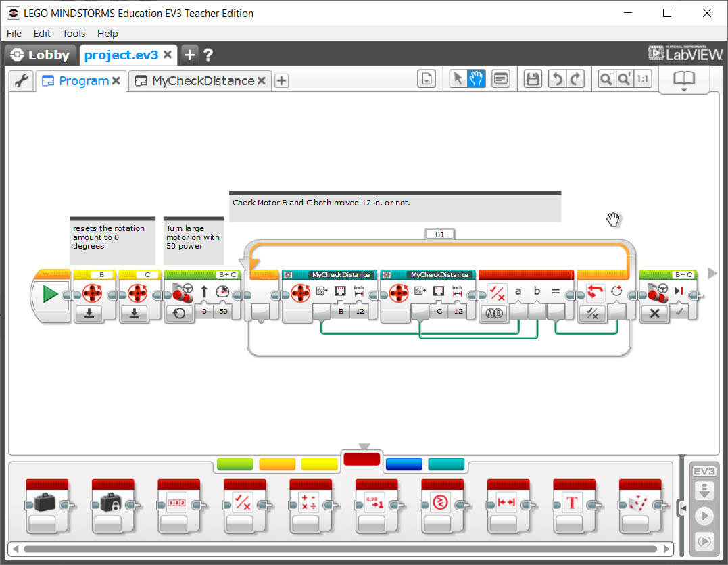Close the Program tab
728x565 pixels.
point(116,81)
